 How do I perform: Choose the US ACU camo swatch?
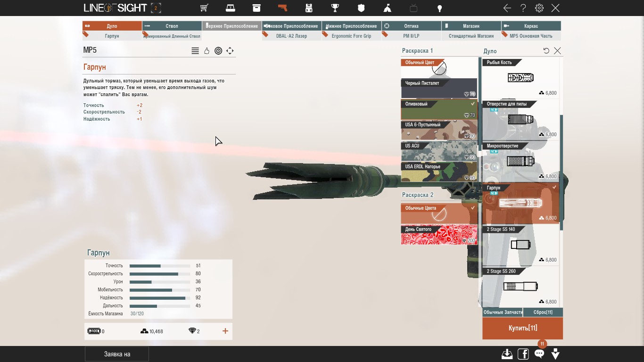(x=439, y=151)
